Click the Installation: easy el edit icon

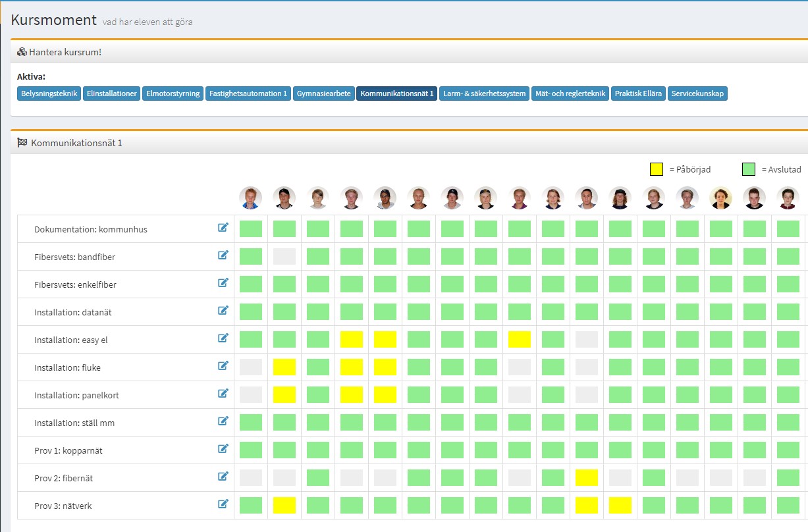[223, 338]
